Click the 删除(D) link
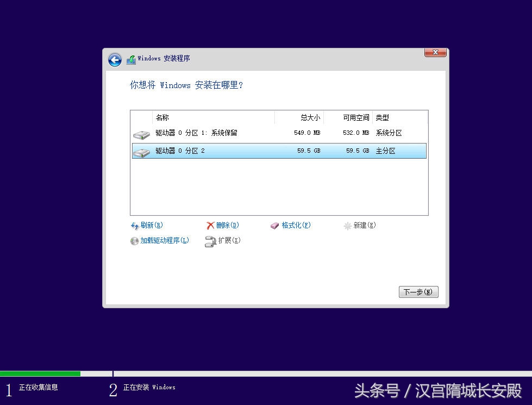Image resolution: width=532 pixels, height=405 pixels. [228, 225]
